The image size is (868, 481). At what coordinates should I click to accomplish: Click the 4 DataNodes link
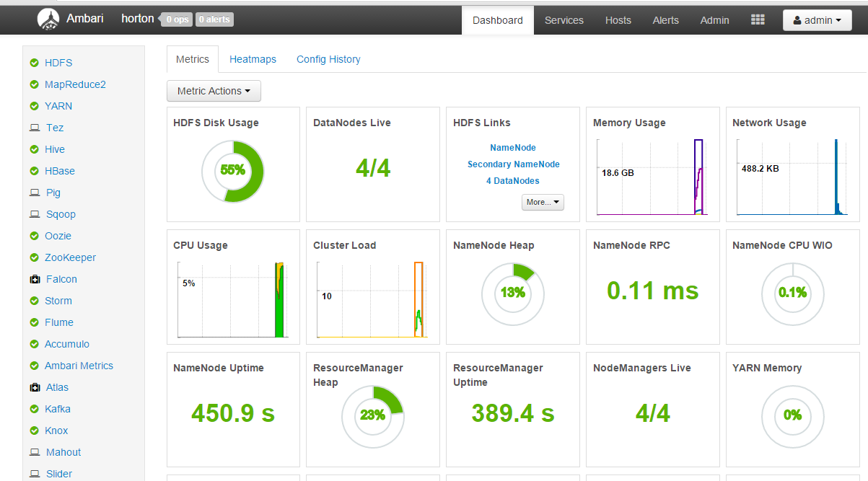pyautogui.click(x=512, y=181)
